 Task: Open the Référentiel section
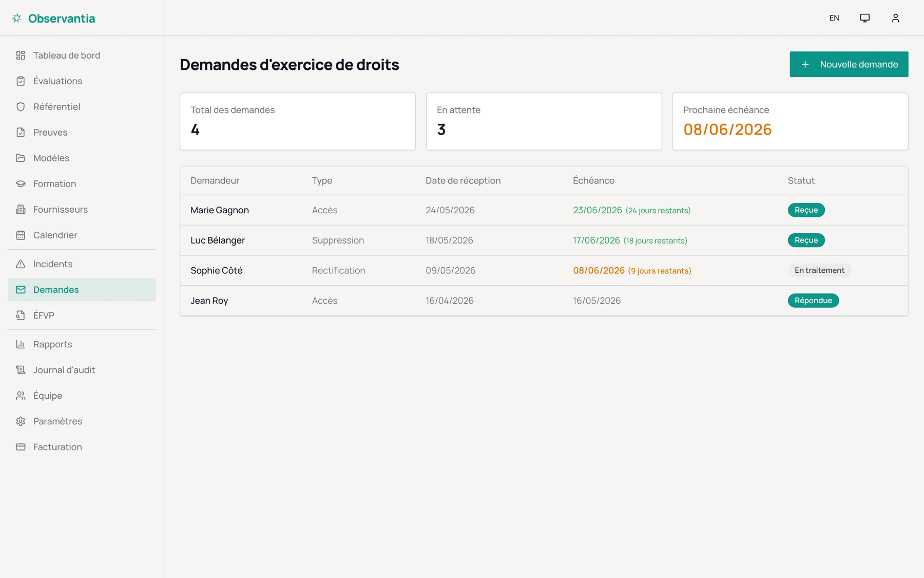coord(82,107)
